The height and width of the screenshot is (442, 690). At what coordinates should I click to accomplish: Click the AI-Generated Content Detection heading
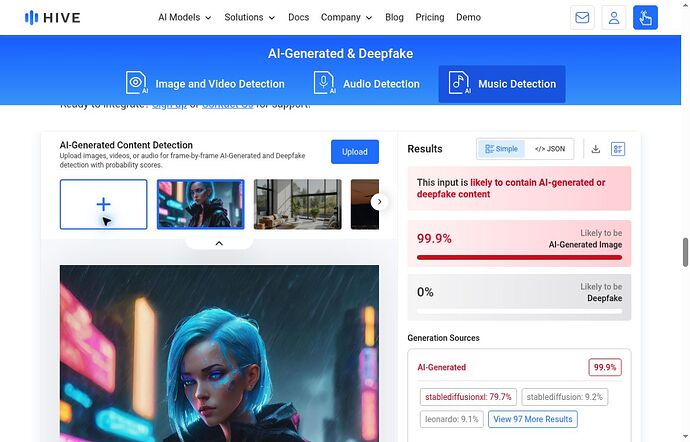[126, 145]
